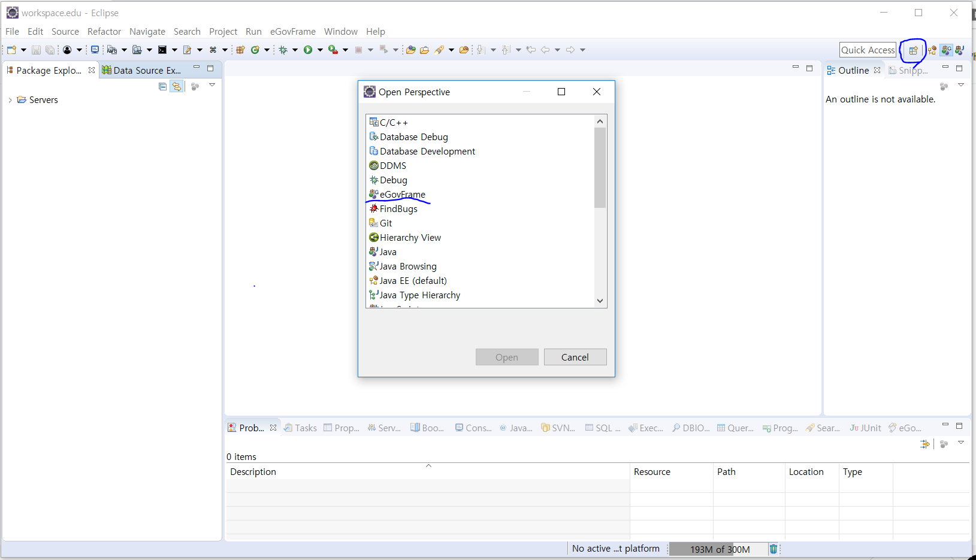
Task: Click the green Run toolbar icon
Action: tap(308, 50)
